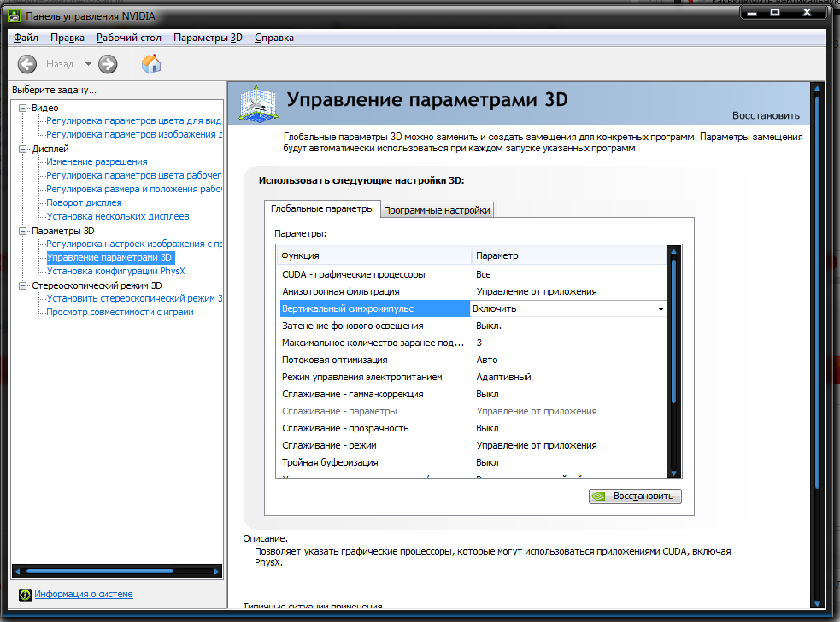Switch to Программные настройки tab
Image resolution: width=840 pixels, height=622 pixels.
tap(437, 210)
